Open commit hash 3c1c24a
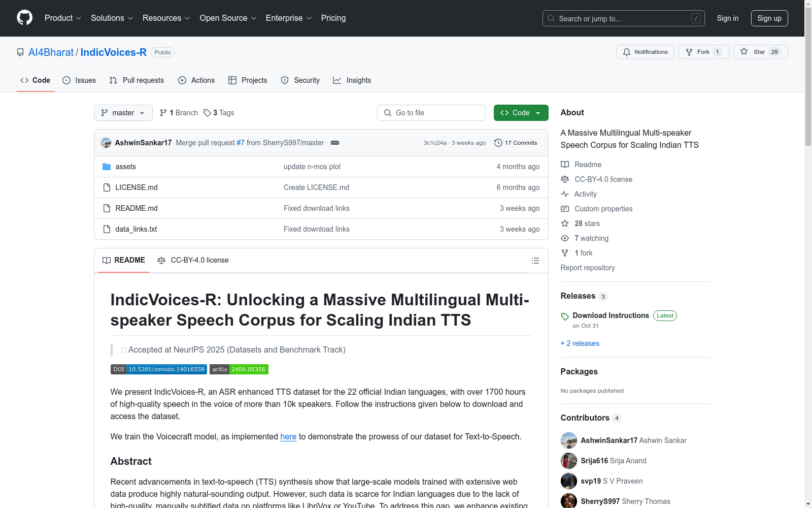812x508 pixels. coord(435,143)
